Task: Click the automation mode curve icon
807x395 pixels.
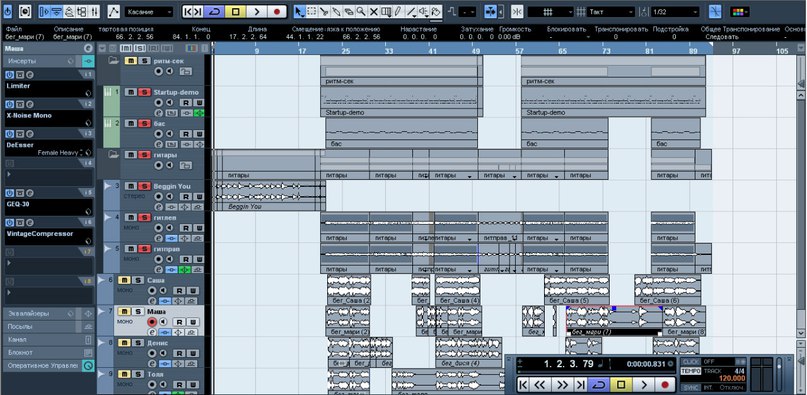Action: coord(114,11)
